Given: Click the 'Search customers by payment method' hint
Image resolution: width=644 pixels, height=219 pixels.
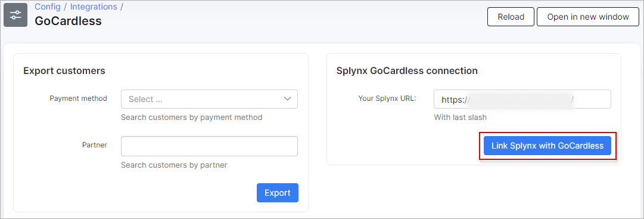Looking at the screenshot, I should point(191,118).
